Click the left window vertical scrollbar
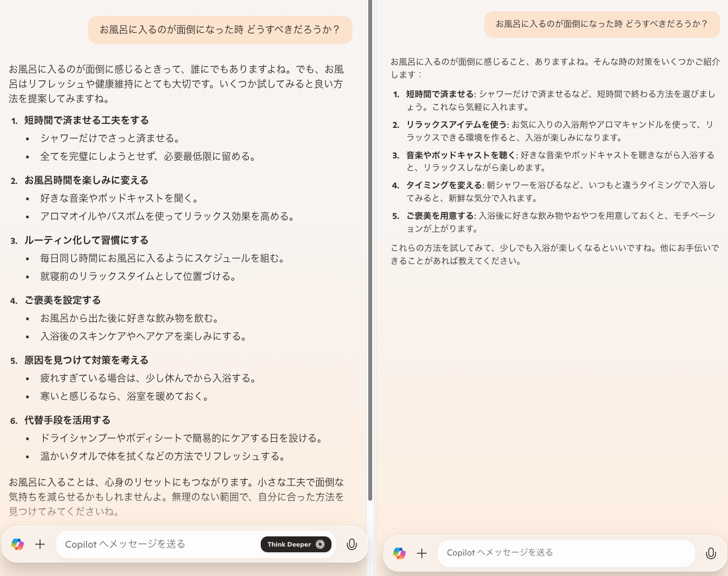The width and height of the screenshot is (728, 576). tap(370, 249)
